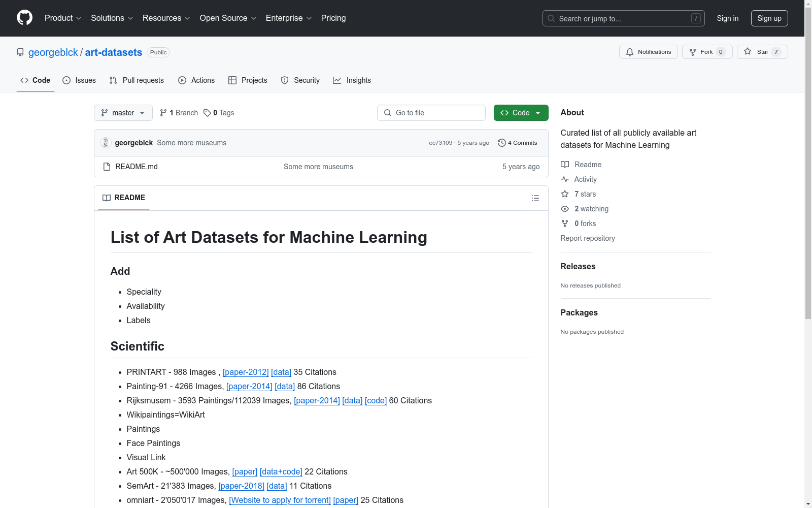The height and width of the screenshot is (508, 812).
Task: Fork the repository
Action: tap(707, 52)
